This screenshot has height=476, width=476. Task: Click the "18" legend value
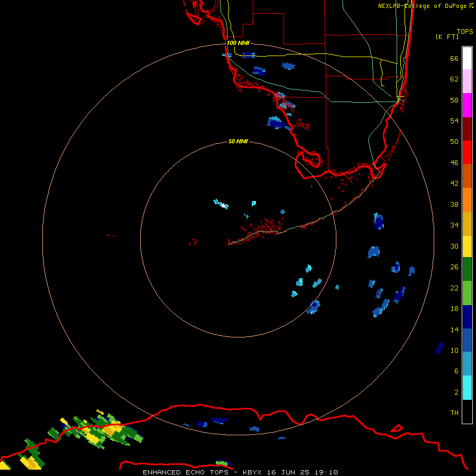tap(454, 309)
